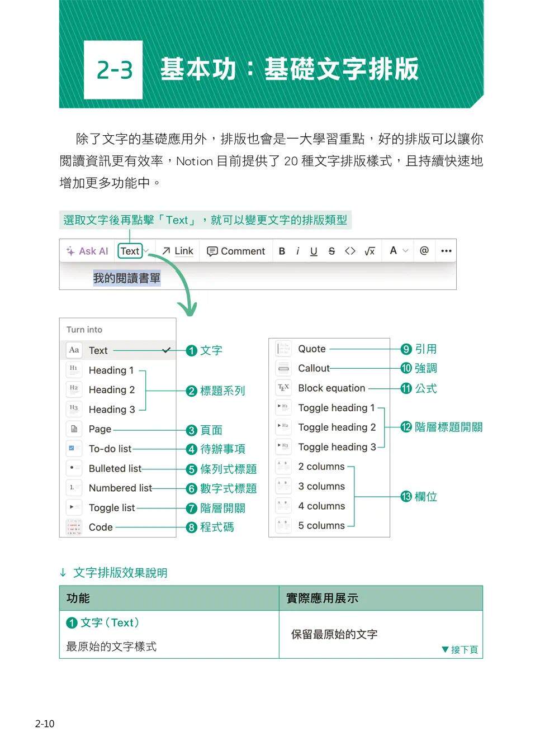Click the H1 heading icon
Viewport: 559px width, 756px height.
click(74, 370)
